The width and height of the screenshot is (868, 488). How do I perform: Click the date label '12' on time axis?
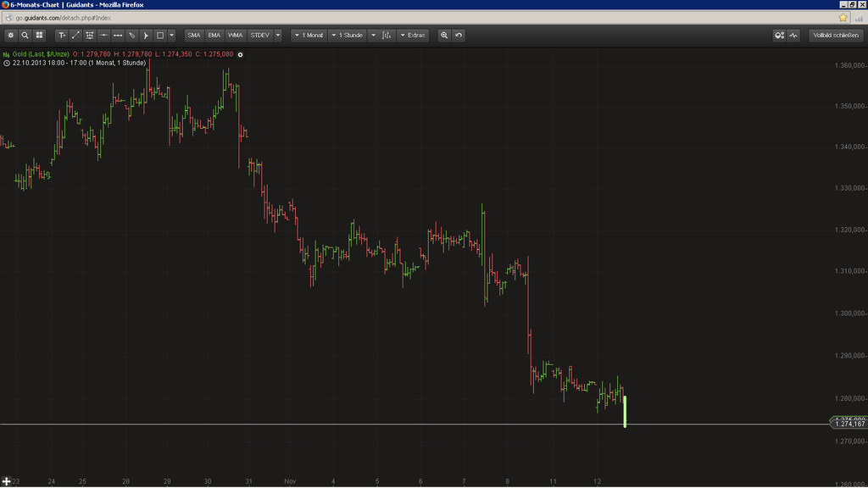pyautogui.click(x=597, y=481)
